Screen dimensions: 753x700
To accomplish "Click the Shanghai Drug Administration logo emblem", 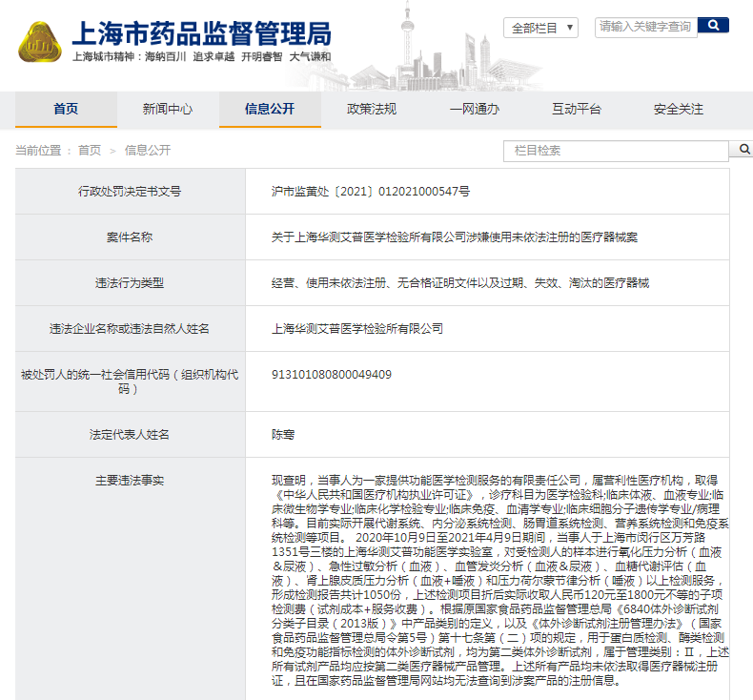I will pos(40,41).
